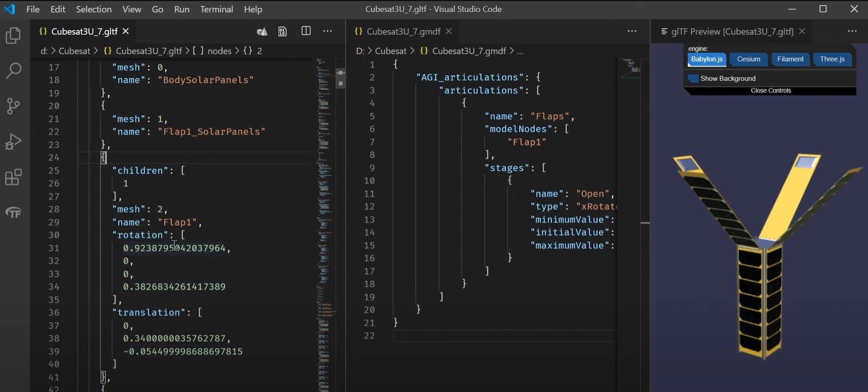Split the left editor to the right
The width and height of the screenshot is (868, 392).
click(306, 31)
